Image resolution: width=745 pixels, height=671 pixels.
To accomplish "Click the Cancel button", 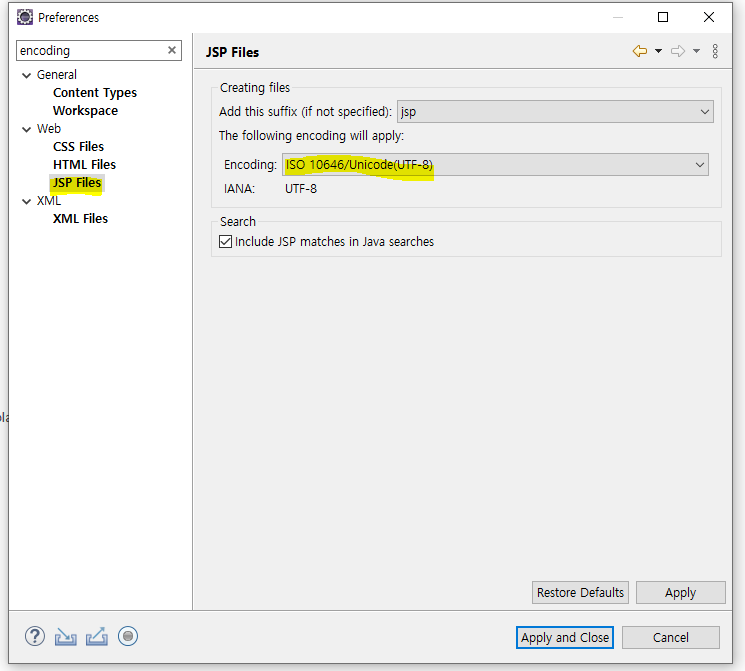I will [670, 637].
